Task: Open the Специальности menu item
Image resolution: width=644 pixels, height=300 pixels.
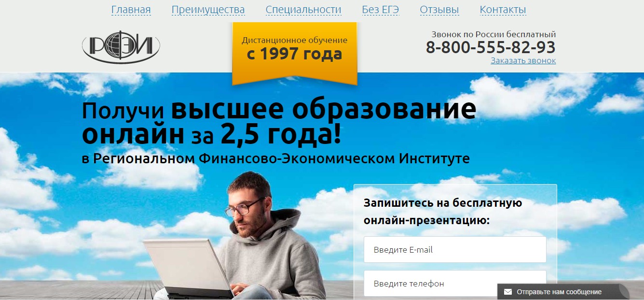Action: (x=303, y=10)
